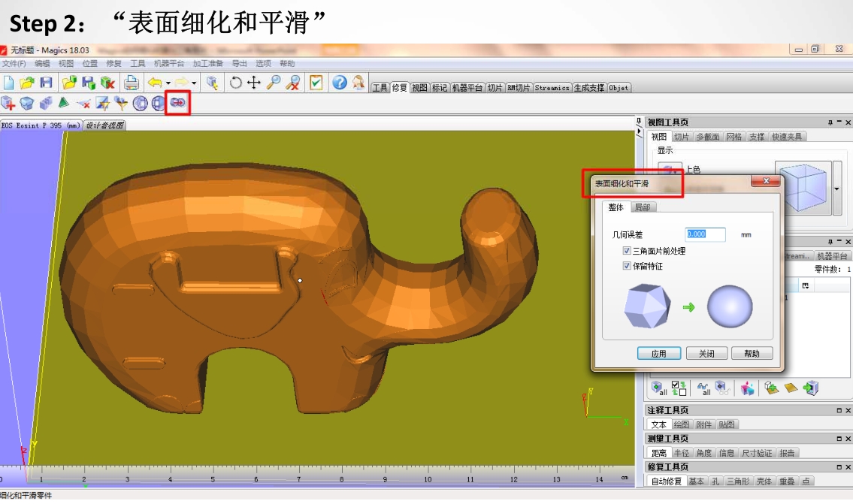The width and height of the screenshot is (853, 504).
Task: Switch to the 半径 measurement tab
Action: click(x=681, y=453)
